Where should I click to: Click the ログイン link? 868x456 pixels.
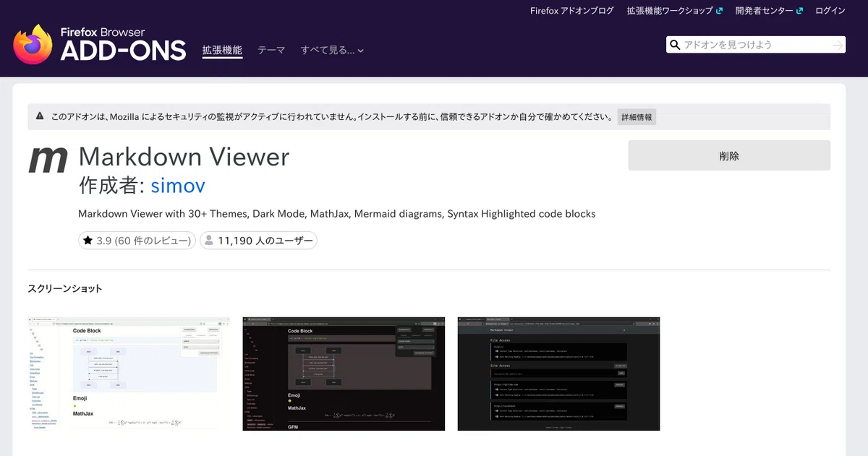[830, 11]
